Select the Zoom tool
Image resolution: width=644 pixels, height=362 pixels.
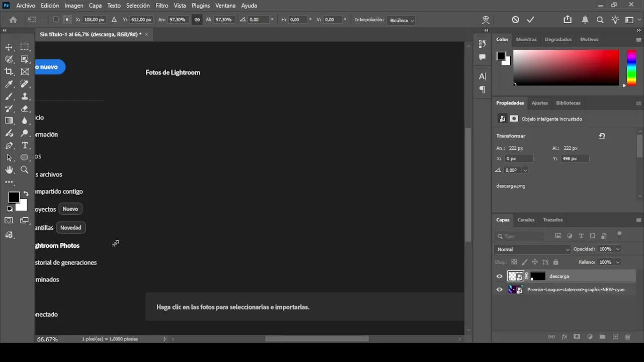(25, 170)
